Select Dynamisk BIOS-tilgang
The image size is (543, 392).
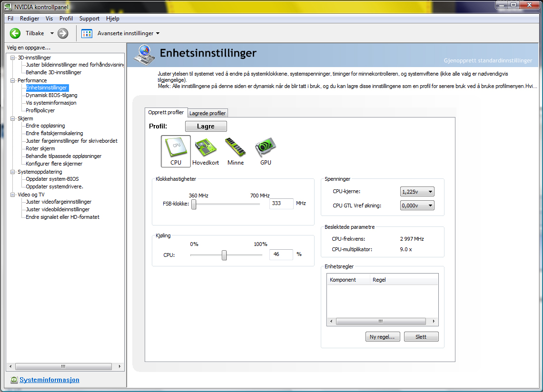(51, 95)
